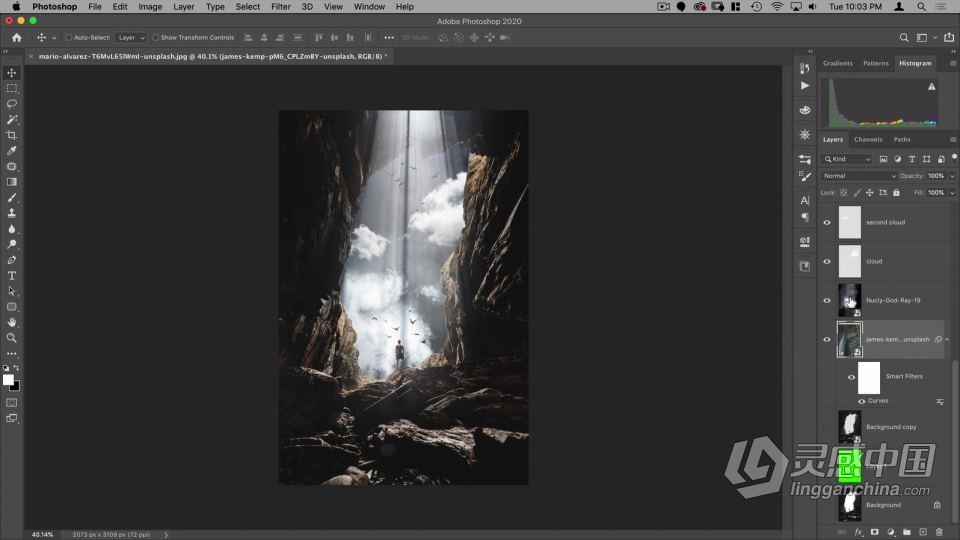This screenshot has height=540, width=960.
Task: Open the Normal blend mode dropdown
Action: [x=858, y=176]
